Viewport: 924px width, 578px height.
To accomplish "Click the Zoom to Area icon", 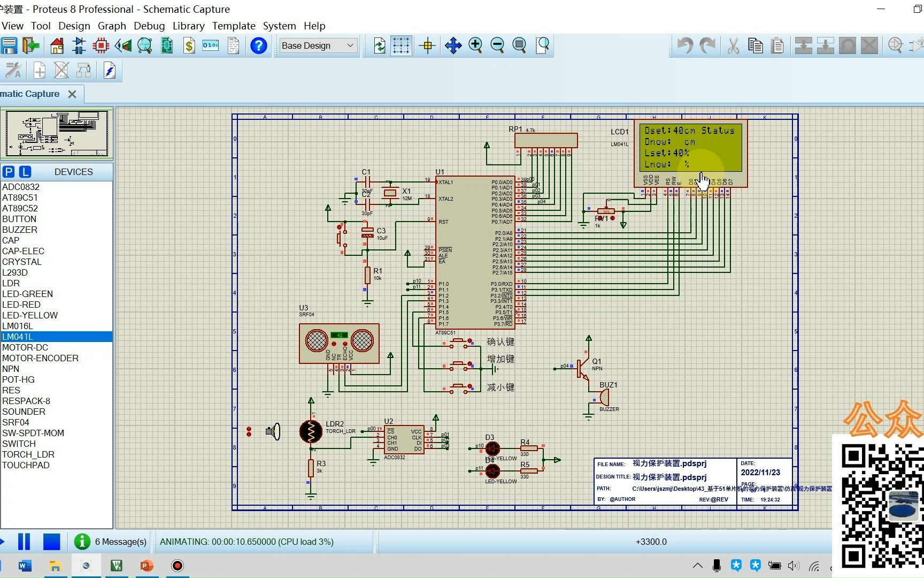I will (543, 45).
